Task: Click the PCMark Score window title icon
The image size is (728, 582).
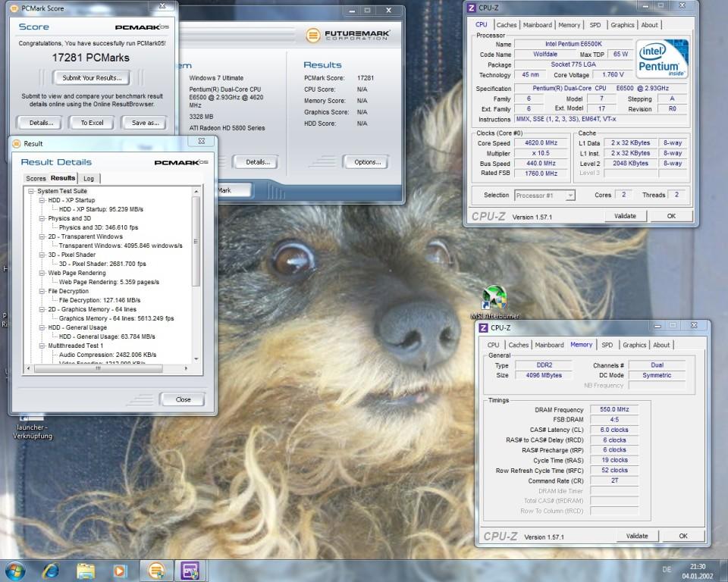Action: [x=15, y=8]
